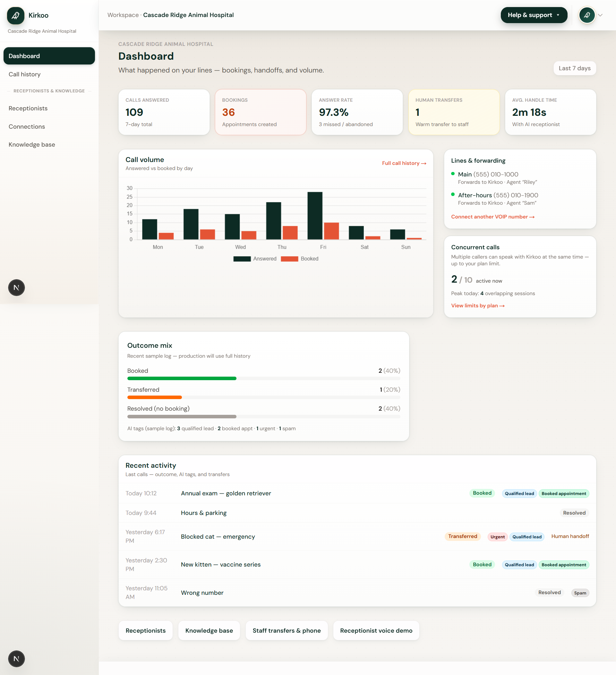Select the Answer Rate 97.3% card
The image size is (616, 675).
(x=357, y=112)
